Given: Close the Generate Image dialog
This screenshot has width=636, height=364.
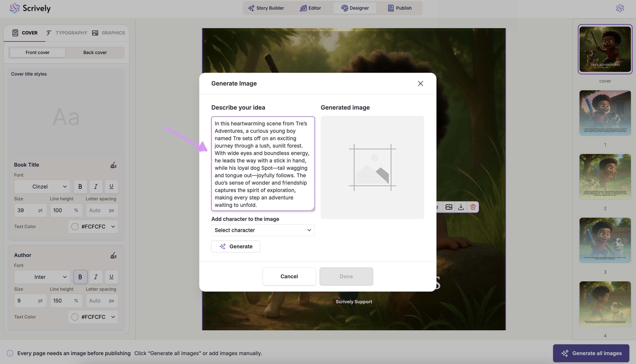Looking at the screenshot, I should point(420,84).
